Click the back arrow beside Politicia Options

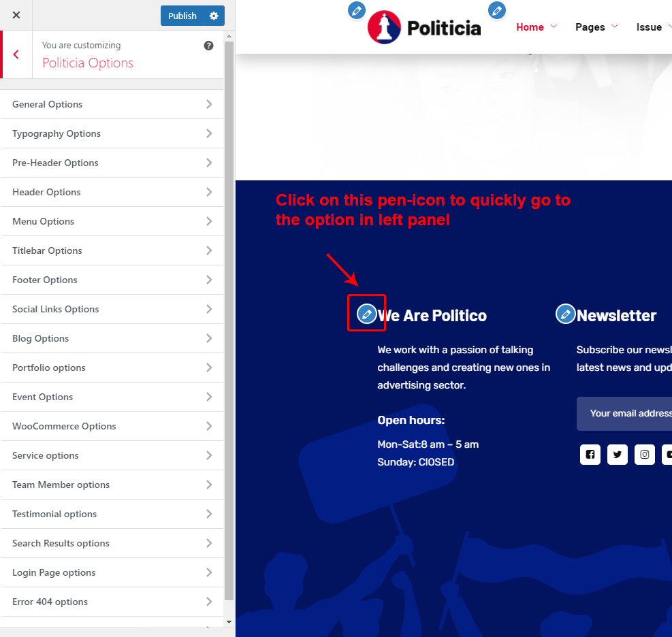point(16,54)
